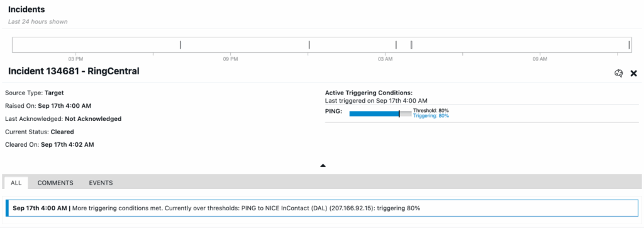Screen dimensions: 644x228
Task: Select the earliest incident marker on the timeline
Action: (180, 45)
